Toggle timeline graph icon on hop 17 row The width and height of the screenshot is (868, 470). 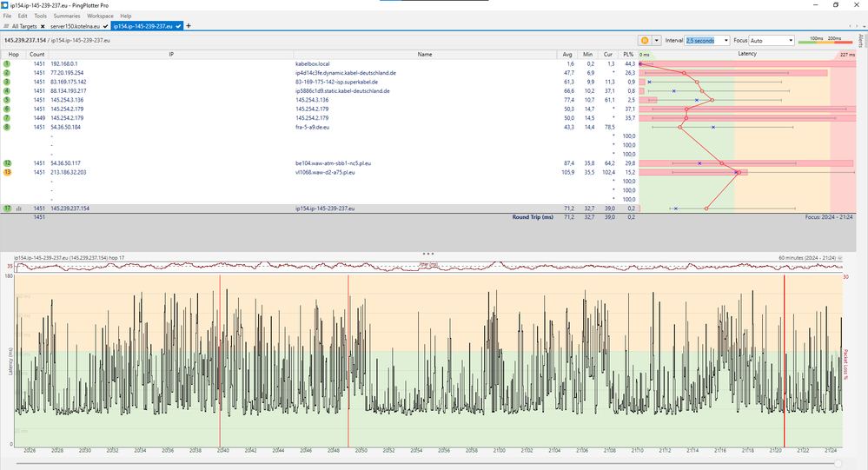coord(19,209)
